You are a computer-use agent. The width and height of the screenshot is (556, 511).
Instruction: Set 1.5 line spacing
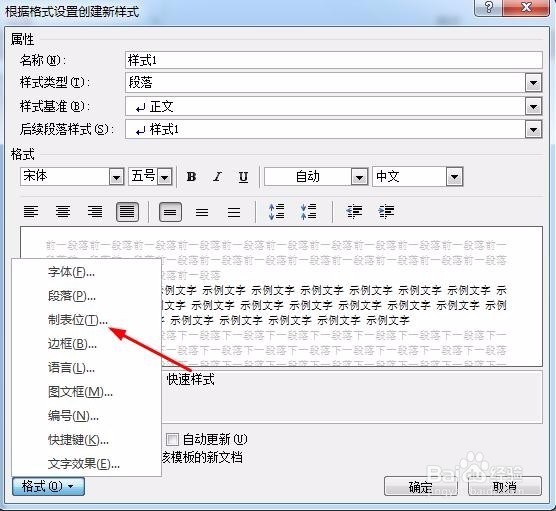tap(202, 212)
